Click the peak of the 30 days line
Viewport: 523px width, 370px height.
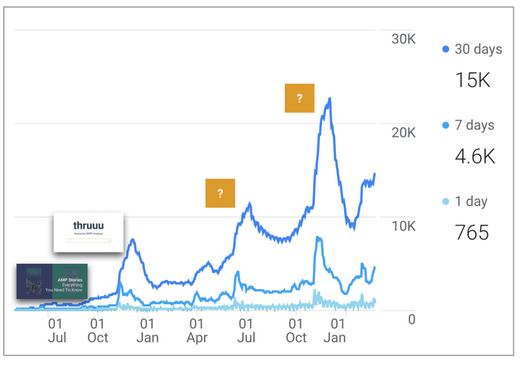330,99
